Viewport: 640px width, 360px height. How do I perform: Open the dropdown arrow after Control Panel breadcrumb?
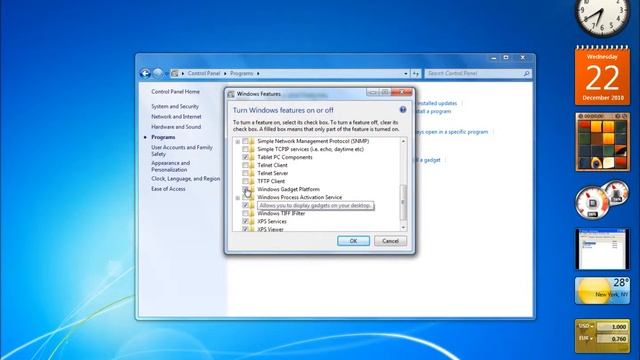click(x=225, y=73)
